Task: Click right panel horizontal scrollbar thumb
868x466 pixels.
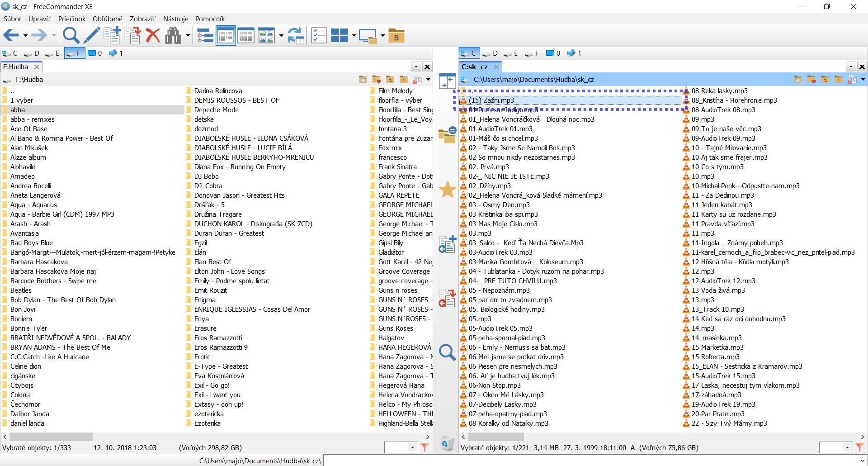Action: pos(496,437)
